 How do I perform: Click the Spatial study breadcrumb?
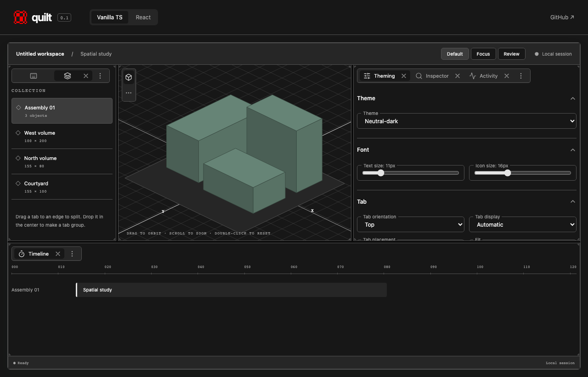96,54
